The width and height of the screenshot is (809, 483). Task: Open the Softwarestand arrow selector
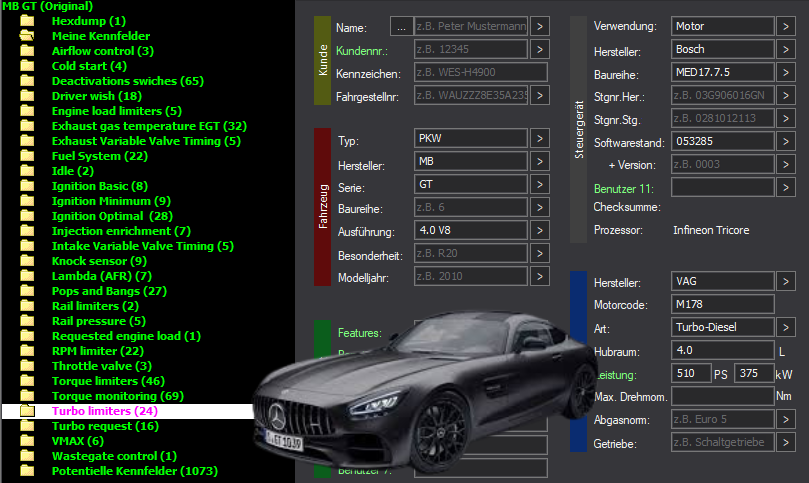pos(786,141)
